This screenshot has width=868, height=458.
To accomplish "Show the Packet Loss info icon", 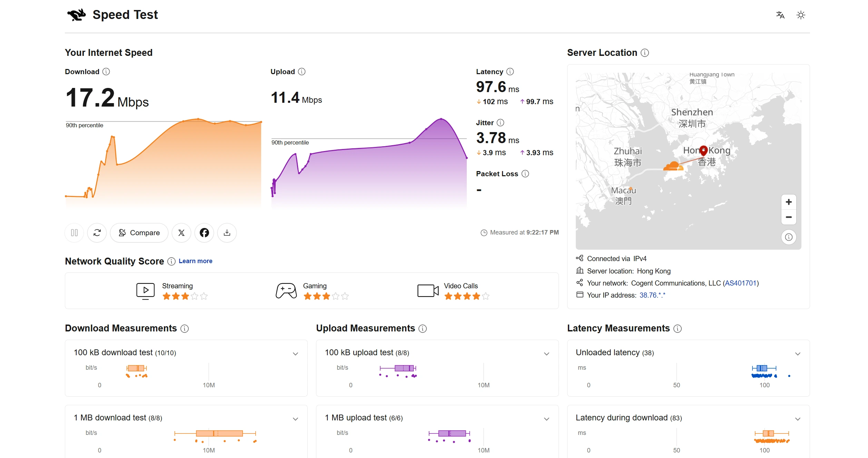I will click(x=525, y=174).
